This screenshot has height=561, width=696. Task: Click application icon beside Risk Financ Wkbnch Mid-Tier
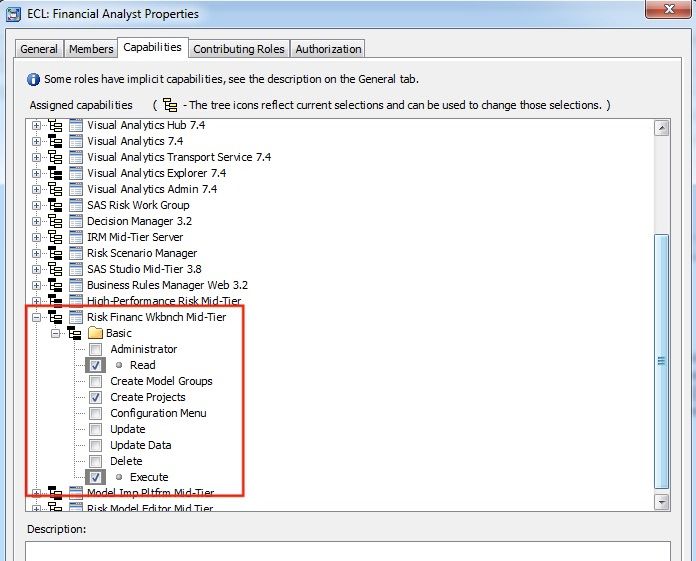pyautogui.click(x=76, y=317)
